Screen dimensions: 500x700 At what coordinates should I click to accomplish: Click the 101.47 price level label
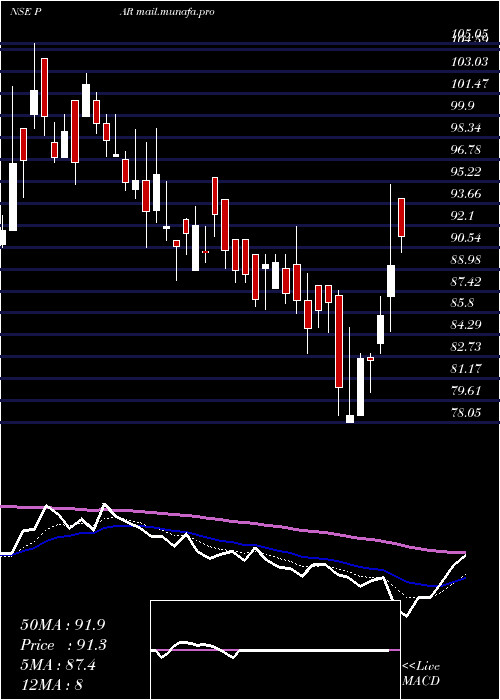[470, 83]
